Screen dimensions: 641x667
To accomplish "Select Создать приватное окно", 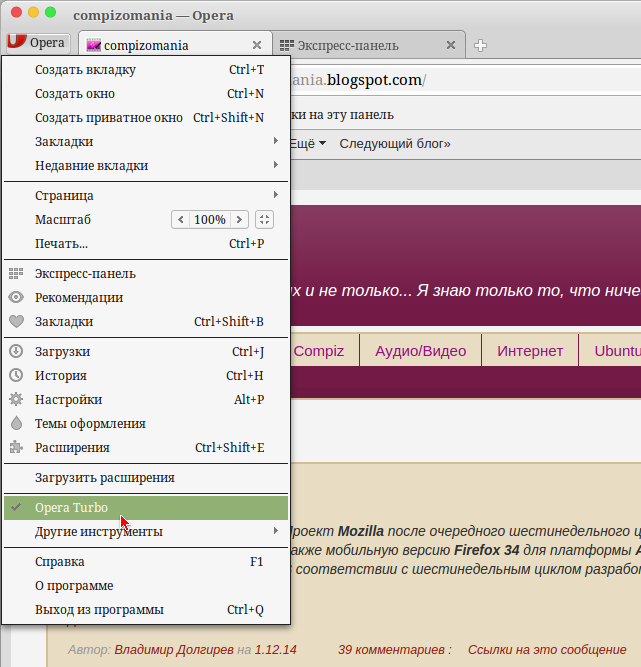I will pyautogui.click(x=146, y=117).
